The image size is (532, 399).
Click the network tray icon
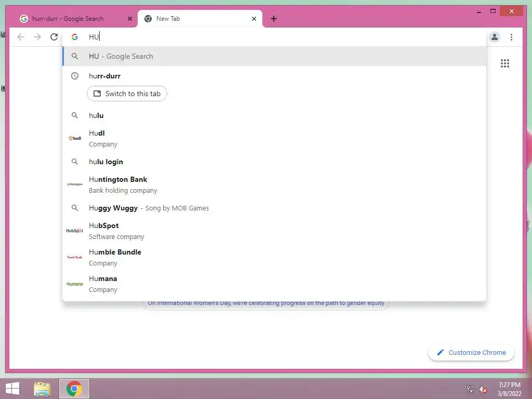470,389
